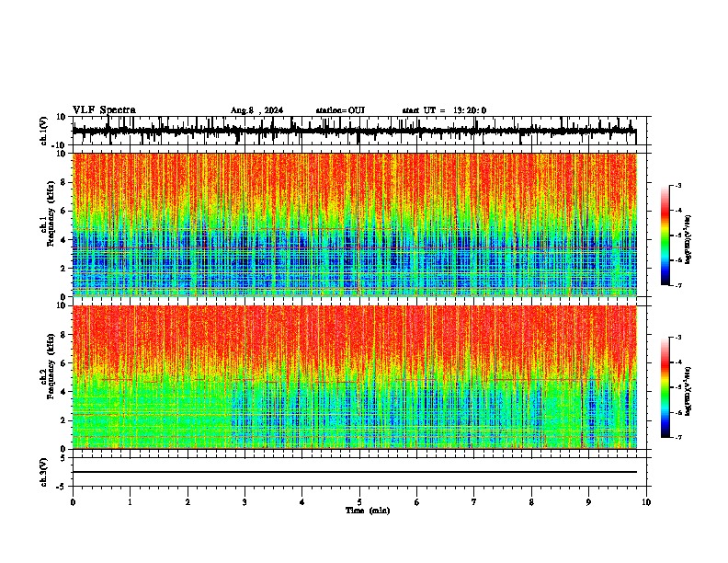Click the '2' kHz tick on ch.2 spectrogram
Image resolution: width=728 pixels, height=563 pixels.
64,420
